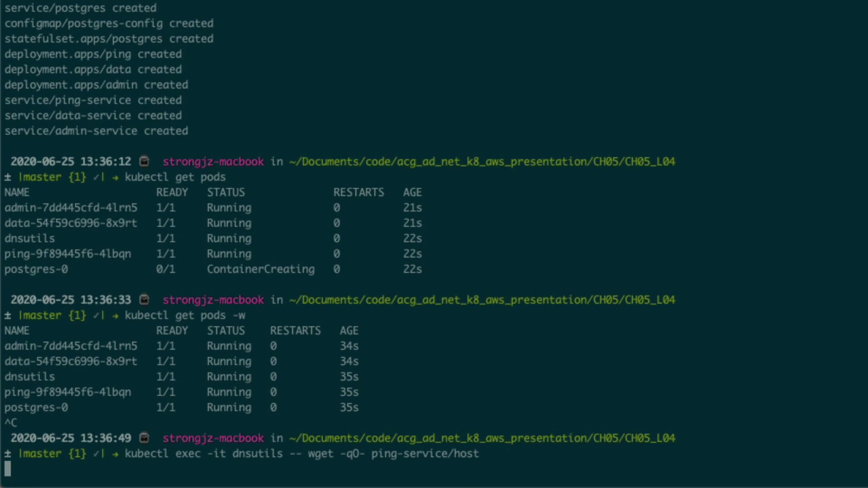The width and height of the screenshot is (868, 488).
Task: Click the directory path on the 13:36:49 prompt
Action: click(x=482, y=438)
